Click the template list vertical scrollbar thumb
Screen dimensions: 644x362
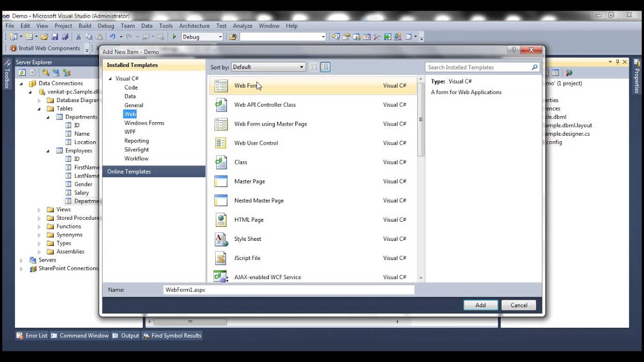[x=421, y=120]
